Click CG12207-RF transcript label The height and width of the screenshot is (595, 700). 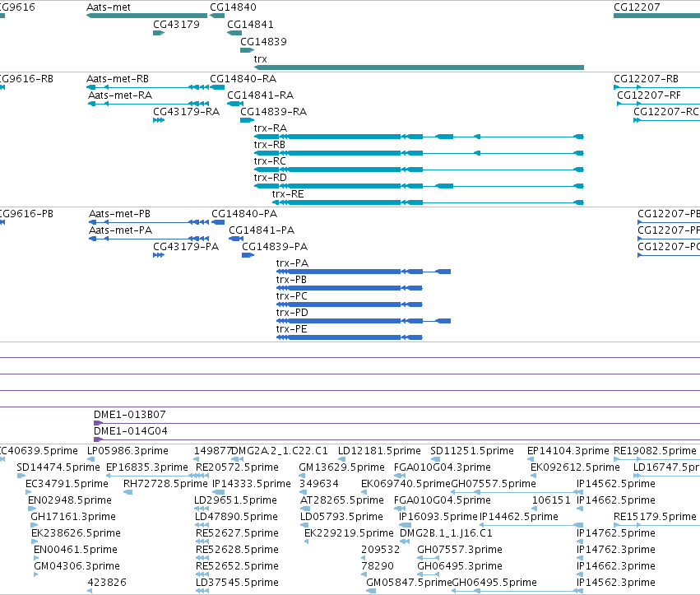click(x=649, y=95)
